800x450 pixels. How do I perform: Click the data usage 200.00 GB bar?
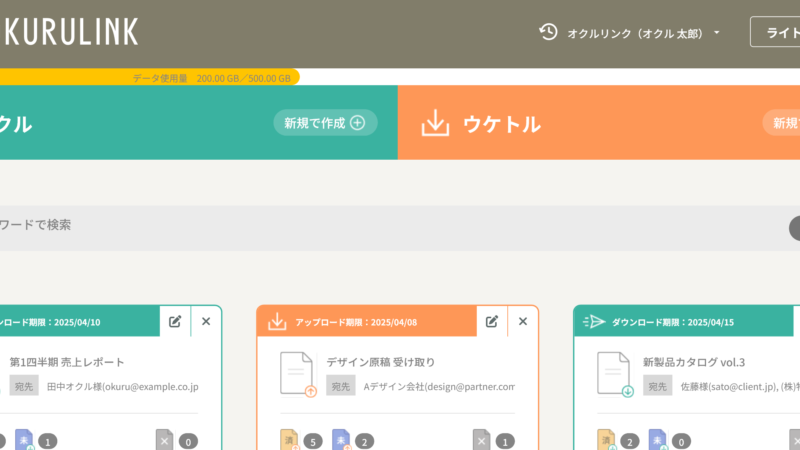(149, 78)
